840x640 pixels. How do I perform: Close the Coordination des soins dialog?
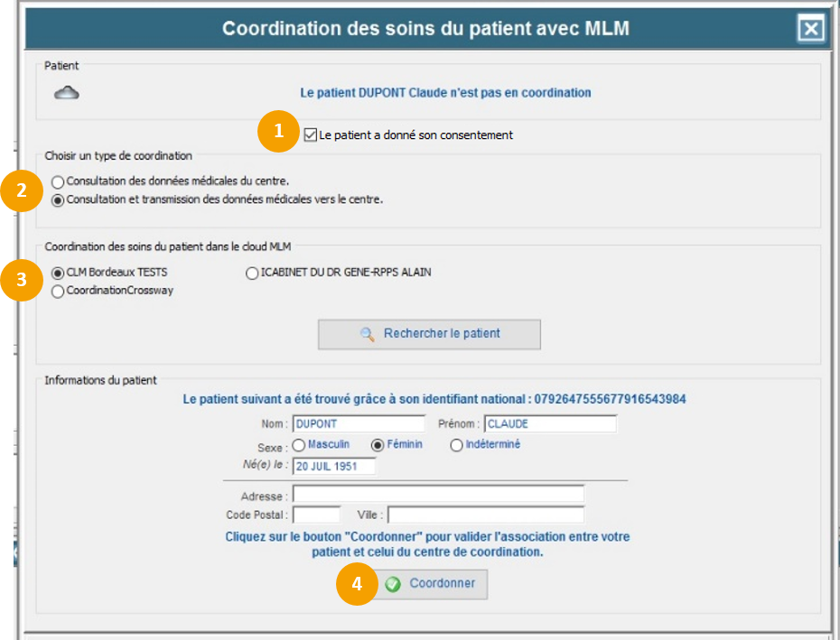click(811, 30)
